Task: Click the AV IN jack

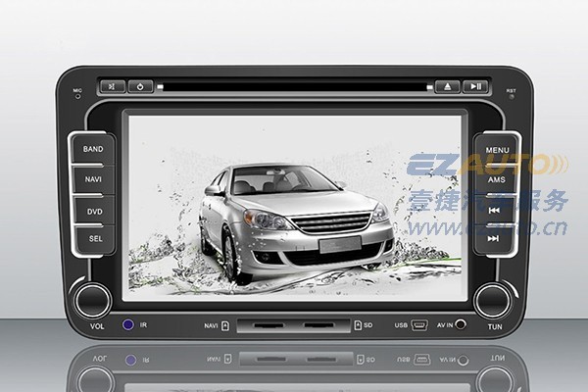Action: (x=461, y=324)
